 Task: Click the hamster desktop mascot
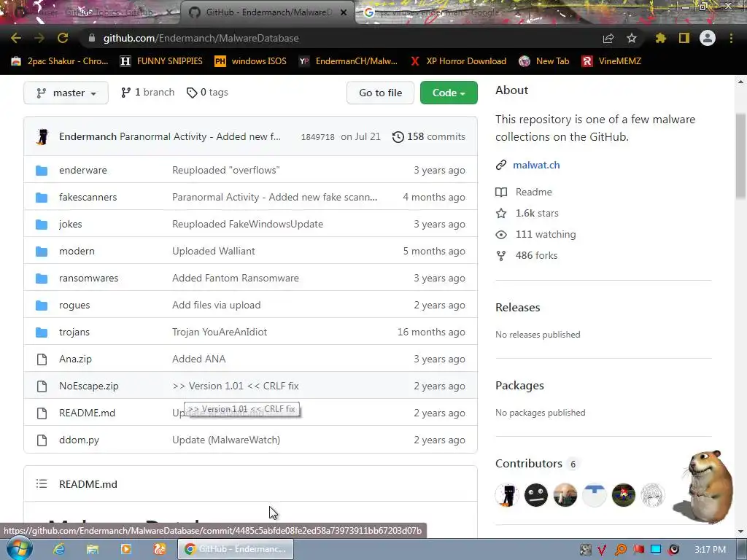705,486
